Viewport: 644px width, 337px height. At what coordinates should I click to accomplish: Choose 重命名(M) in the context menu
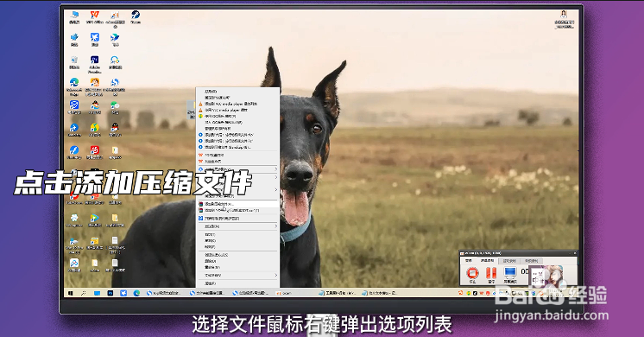click(x=237, y=267)
